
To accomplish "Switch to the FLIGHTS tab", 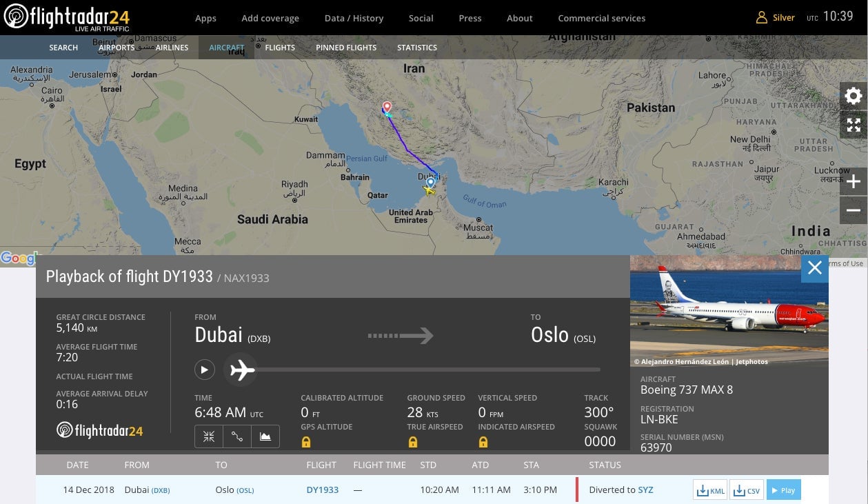I will 280,48.
